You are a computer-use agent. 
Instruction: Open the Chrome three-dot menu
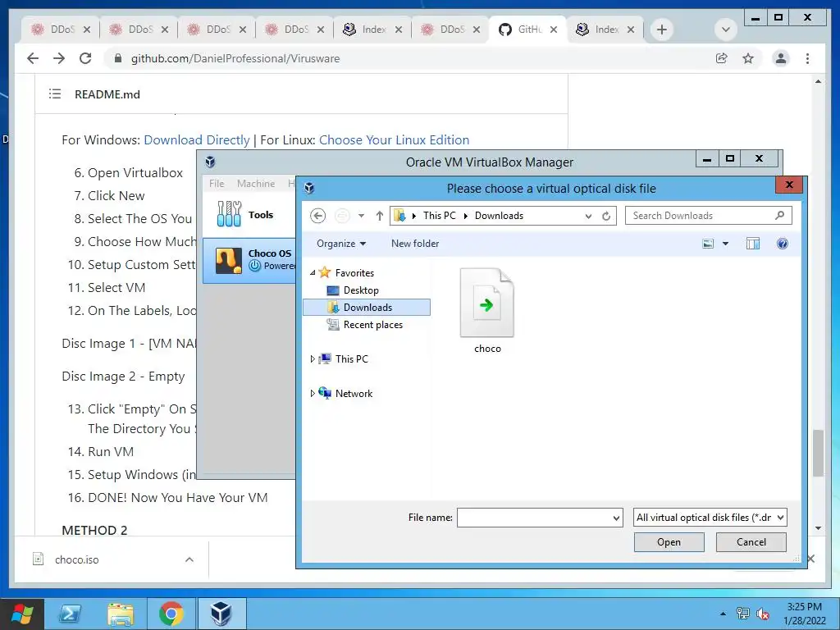pyautogui.click(x=807, y=58)
